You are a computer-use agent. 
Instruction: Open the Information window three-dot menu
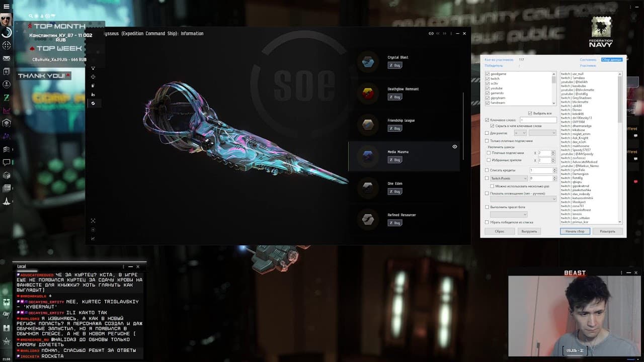451,34
